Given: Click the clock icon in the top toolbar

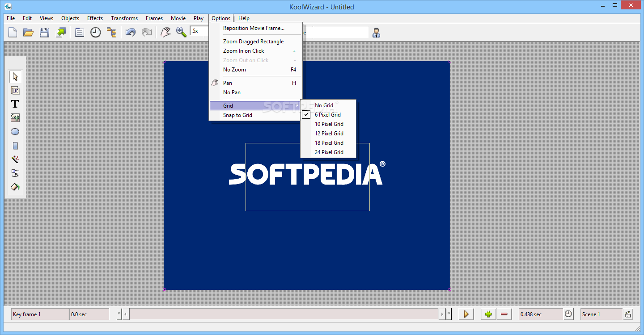Looking at the screenshot, I should click(x=96, y=32).
